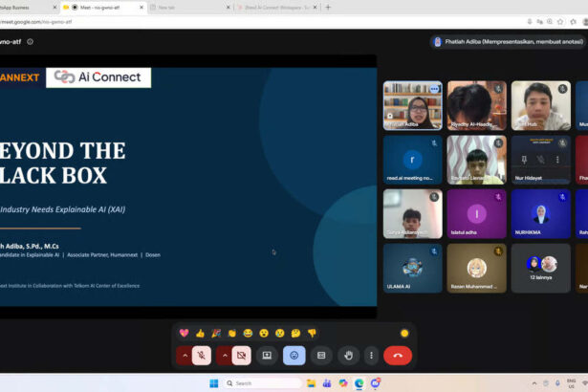Open more options on Nur Hidayat's tile

(x=557, y=160)
